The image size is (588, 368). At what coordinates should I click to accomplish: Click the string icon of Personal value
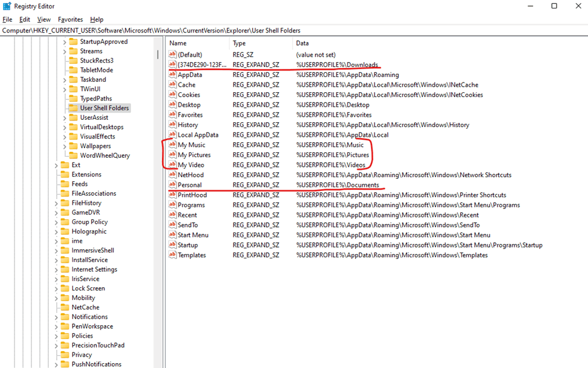point(172,184)
